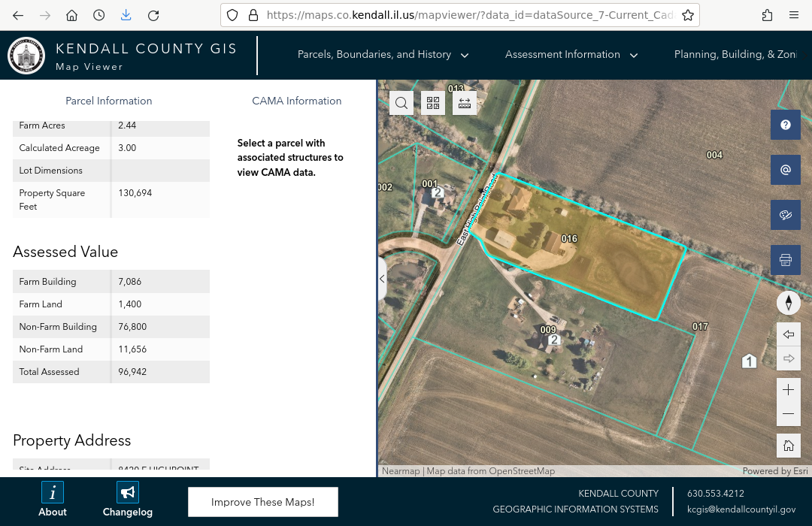
Task: Open the paint palette draw tool
Action: point(786,215)
